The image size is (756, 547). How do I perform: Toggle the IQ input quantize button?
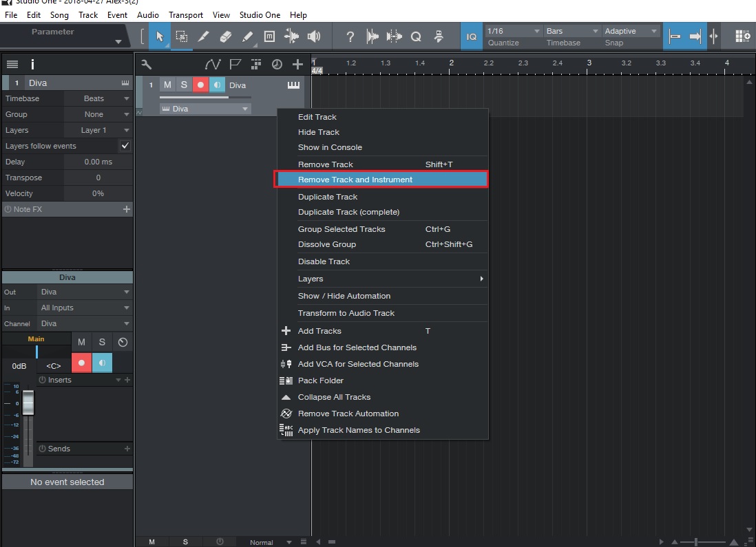coord(471,36)
